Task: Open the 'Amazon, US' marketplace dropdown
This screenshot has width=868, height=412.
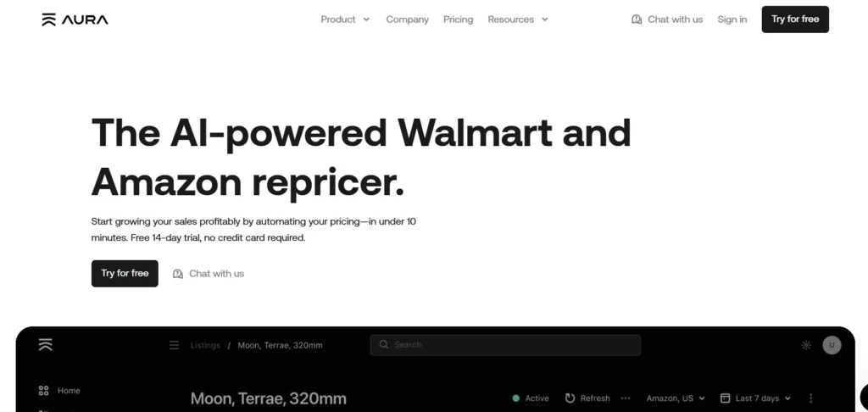Action: 676,398
